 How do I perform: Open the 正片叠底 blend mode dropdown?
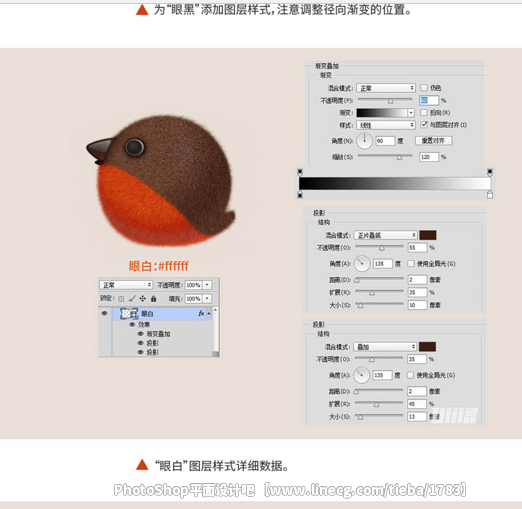(385, 235)
